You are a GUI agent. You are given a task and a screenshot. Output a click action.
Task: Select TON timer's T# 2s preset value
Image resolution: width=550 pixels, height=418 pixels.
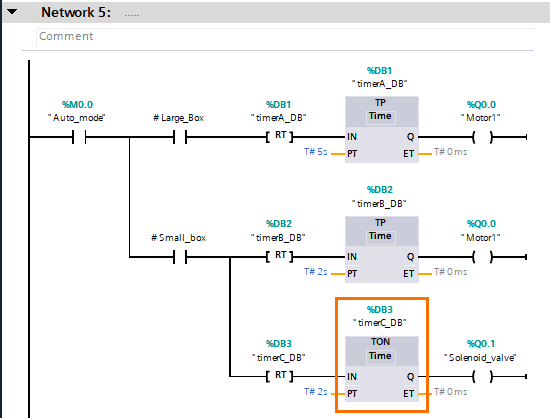click(x=316, y=392)
